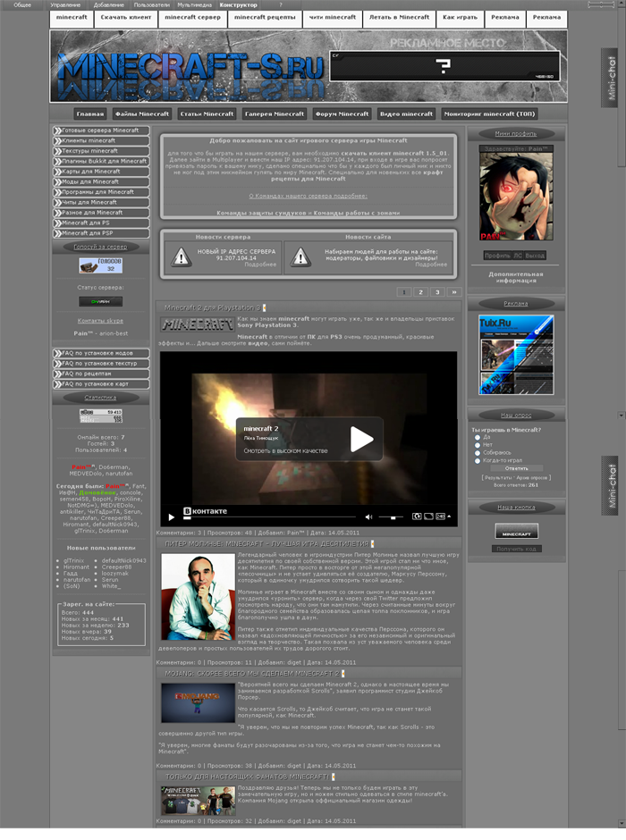The height and width of the screenshot is (840, 626).
Task: Open the Tulx.Ru advertisement thumbnail
Action: (x=516, y=355)
